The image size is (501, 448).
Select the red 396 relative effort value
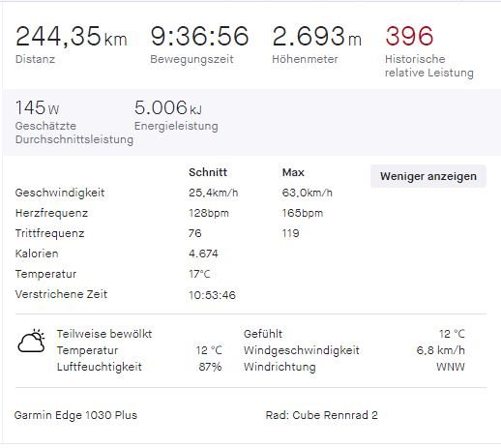[409, 36]
